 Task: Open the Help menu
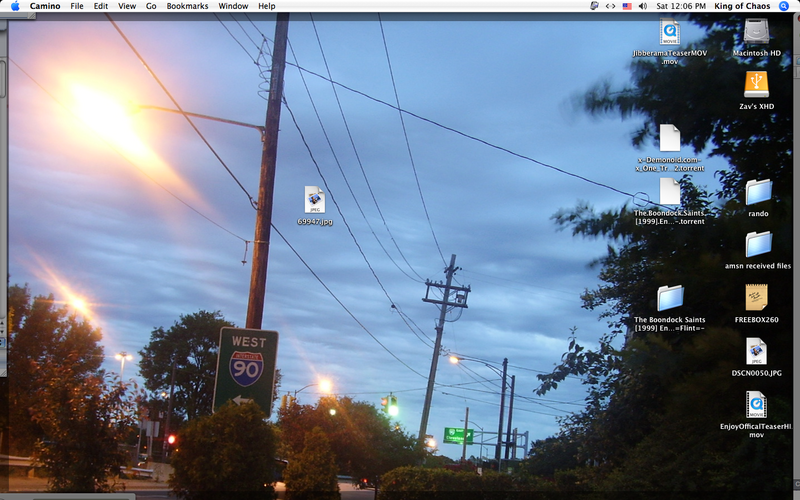pos(266,6)
